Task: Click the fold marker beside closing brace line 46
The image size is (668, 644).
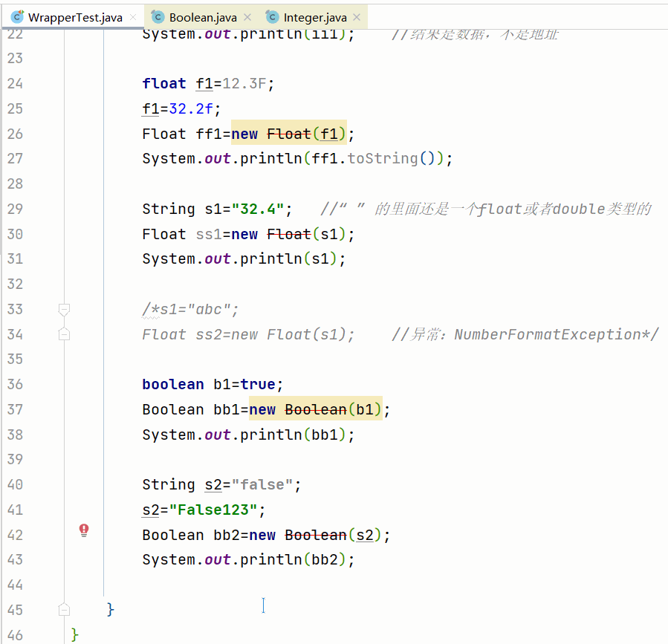Action: 64,634
